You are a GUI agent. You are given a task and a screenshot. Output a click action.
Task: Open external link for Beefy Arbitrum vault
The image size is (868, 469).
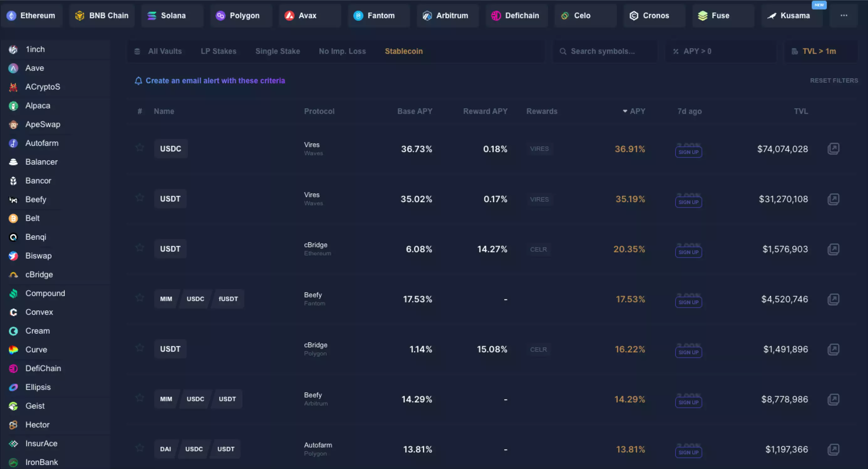click(833, 399)
